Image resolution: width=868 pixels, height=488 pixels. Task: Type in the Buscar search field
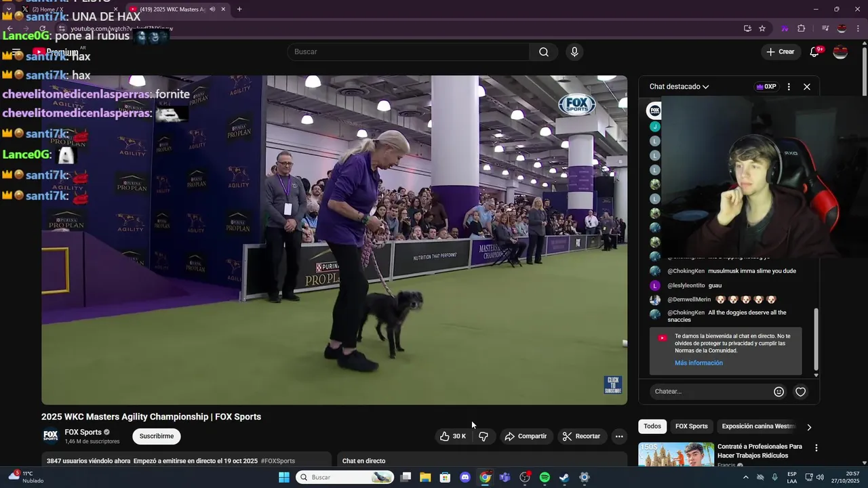pos(410,52)
